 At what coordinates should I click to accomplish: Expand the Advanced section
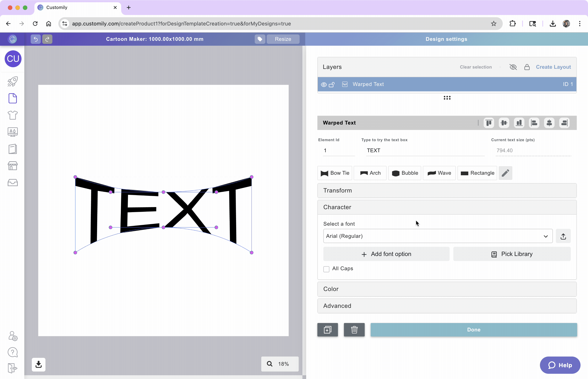[x=447, y=306]
